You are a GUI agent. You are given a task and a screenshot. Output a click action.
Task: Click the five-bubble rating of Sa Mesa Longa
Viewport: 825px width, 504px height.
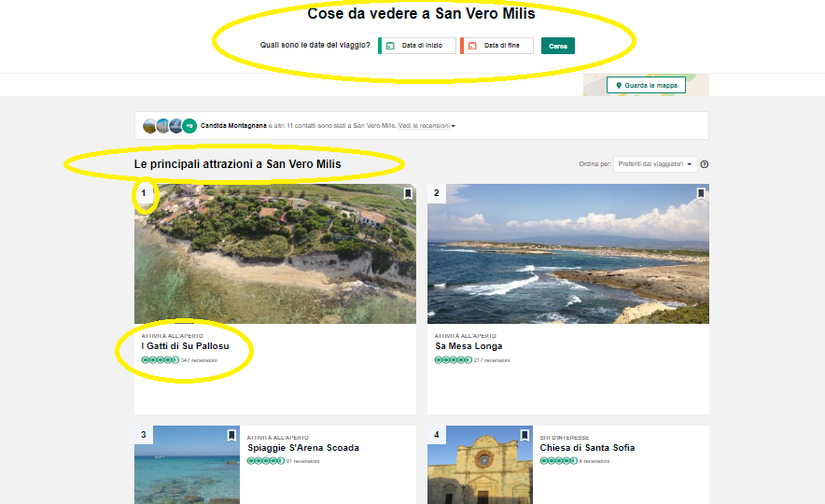[453, 359]
